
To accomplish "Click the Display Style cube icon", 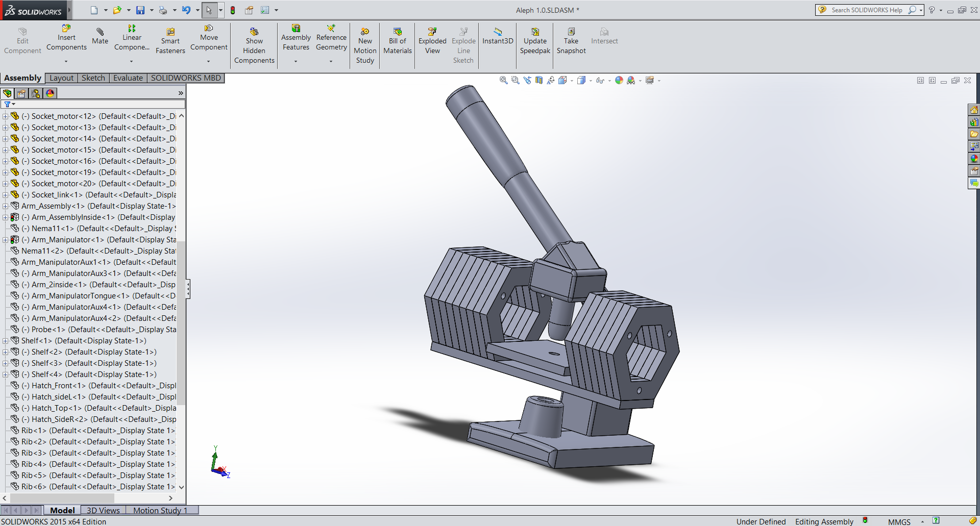I will point(581,80).
